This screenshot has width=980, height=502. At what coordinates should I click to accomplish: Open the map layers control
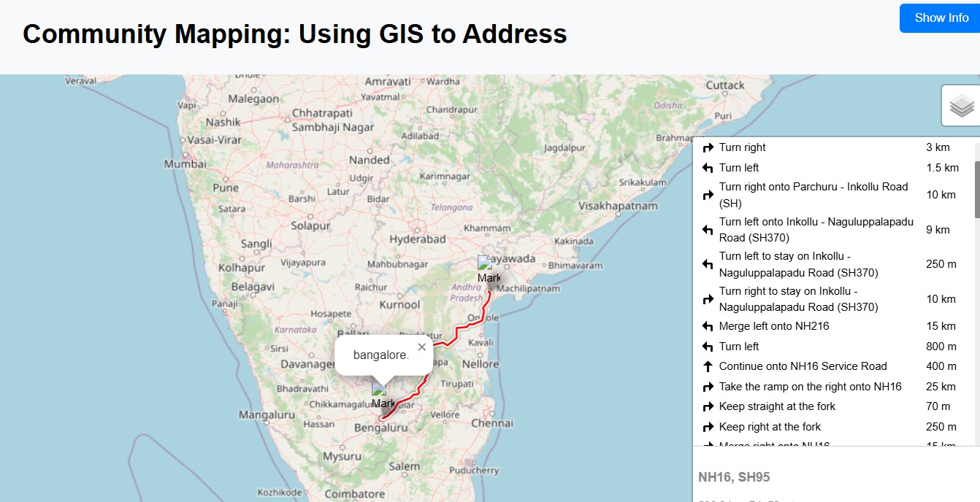point(961,106)
